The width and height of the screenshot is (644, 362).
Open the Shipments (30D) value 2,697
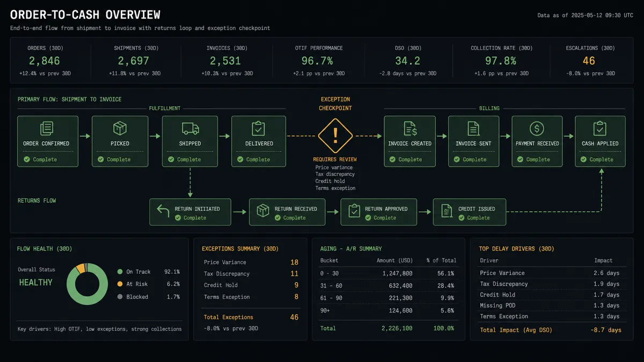(x=134, y=61)
